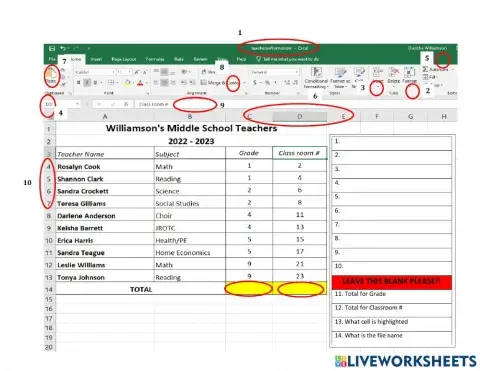Click the Orientation text angle icon

pos(184,72)
